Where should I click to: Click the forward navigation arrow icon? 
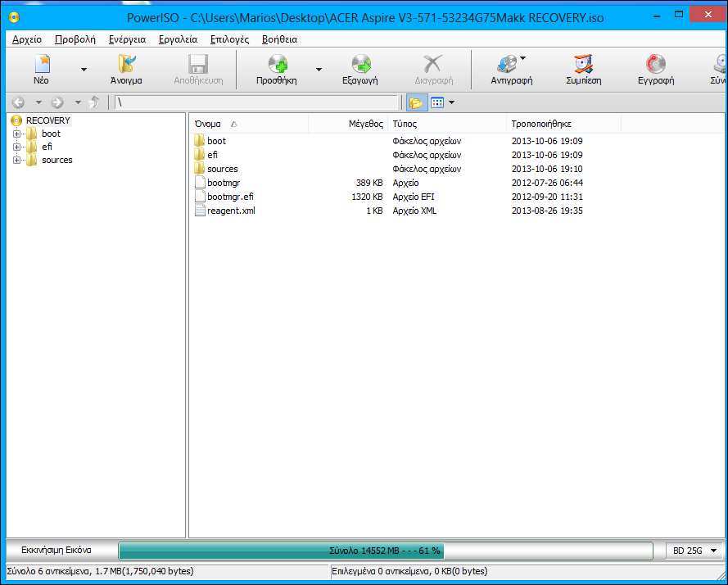tap(57, 102)
